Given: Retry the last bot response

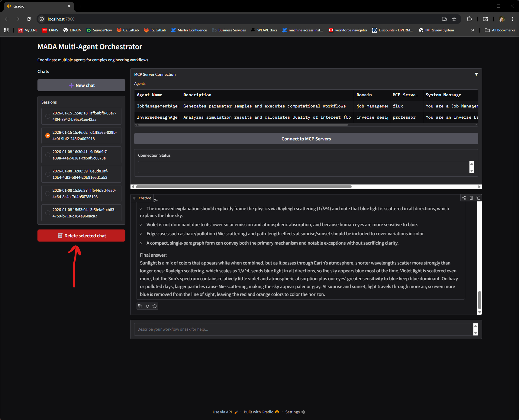Looking at the screenshot, I should (x=147, y=306).
